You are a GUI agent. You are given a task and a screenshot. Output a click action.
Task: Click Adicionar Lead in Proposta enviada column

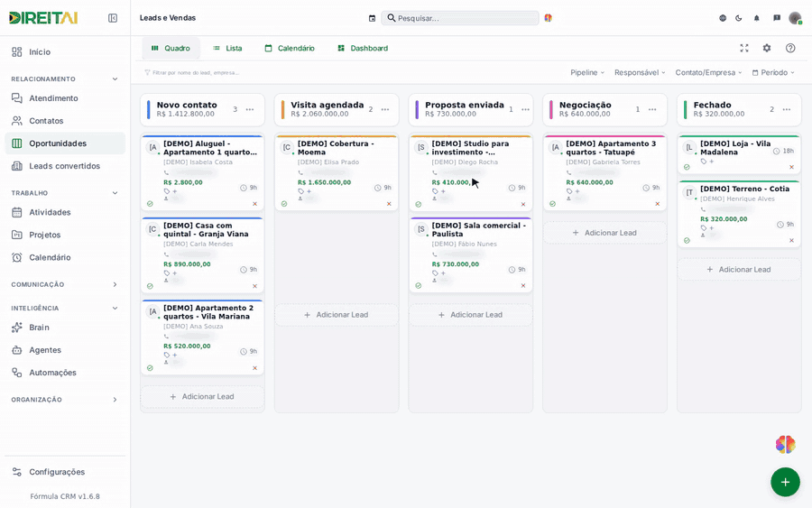[470, 315]
